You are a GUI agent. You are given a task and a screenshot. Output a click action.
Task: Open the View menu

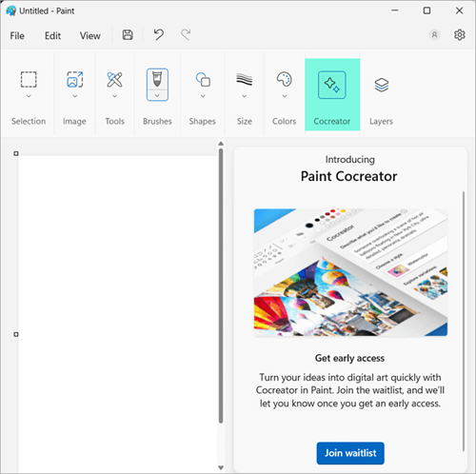[x=90, y=36]
